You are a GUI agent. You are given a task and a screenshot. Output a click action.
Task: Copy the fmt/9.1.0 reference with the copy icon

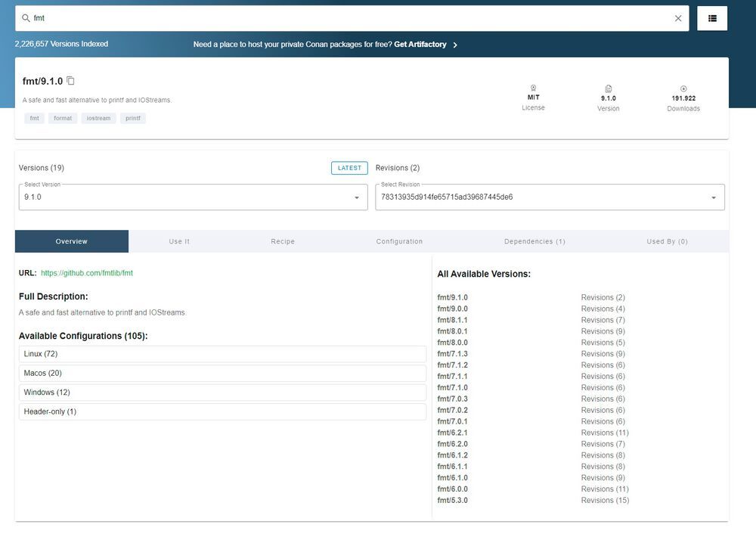point(70,80)
